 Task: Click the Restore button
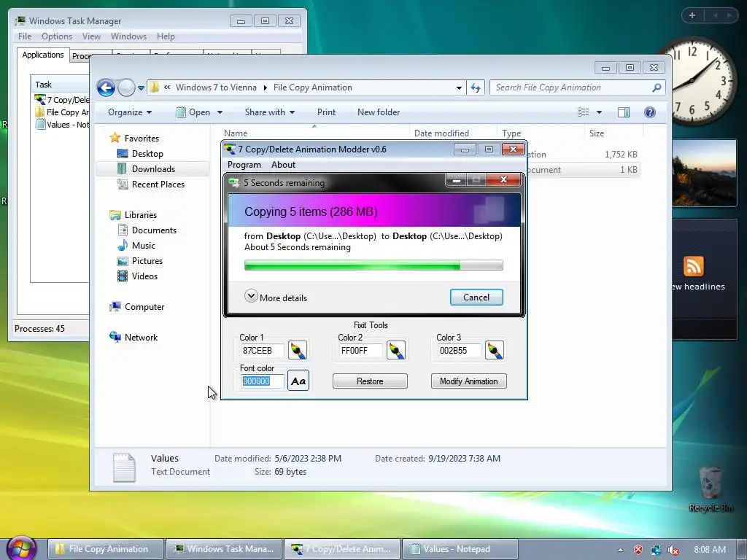tap(370, 381)
